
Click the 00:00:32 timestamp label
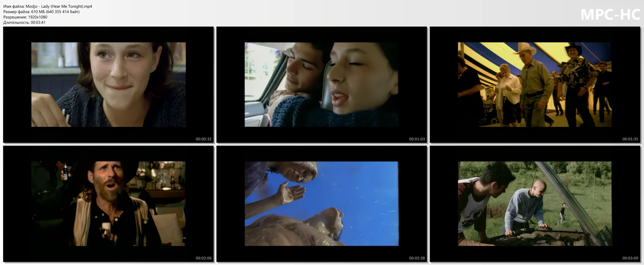[x=204, y=139]
